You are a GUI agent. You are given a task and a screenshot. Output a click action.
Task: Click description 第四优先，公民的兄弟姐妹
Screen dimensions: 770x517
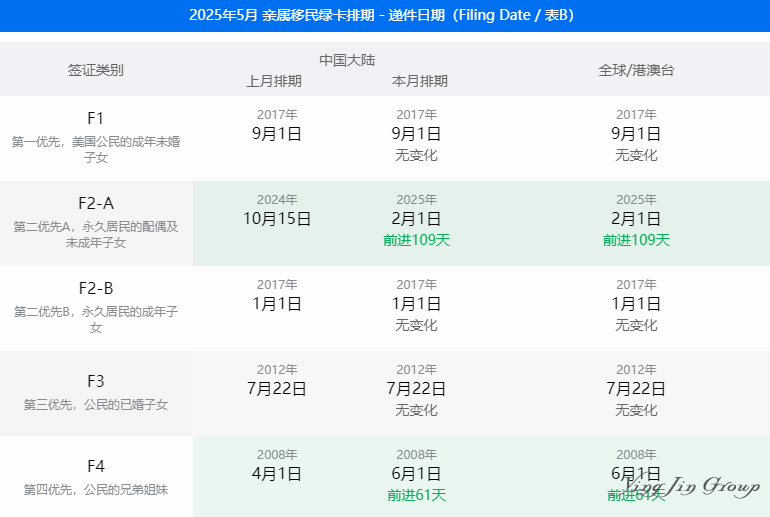(96, 490)
